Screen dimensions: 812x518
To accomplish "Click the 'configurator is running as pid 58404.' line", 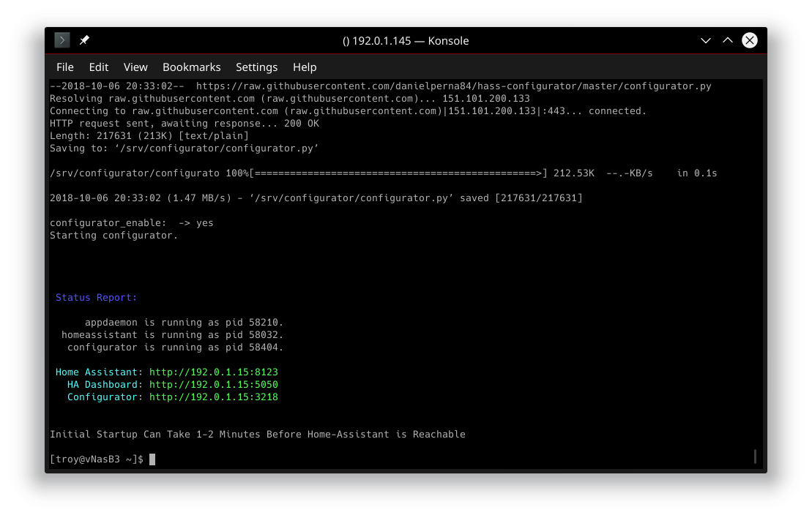I will tap(176, 348).
